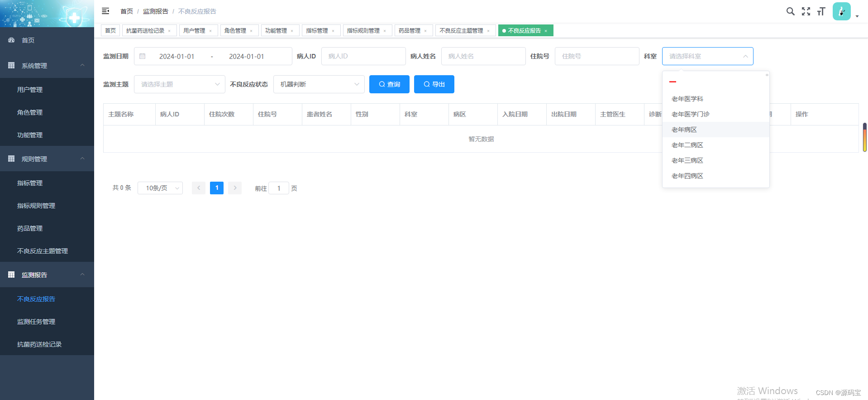Image resolution: width=868 pixels, height=400 pixels.
Task: Close the 功能管理 tab
Action: pyautogui.click(x=292, y=31)
